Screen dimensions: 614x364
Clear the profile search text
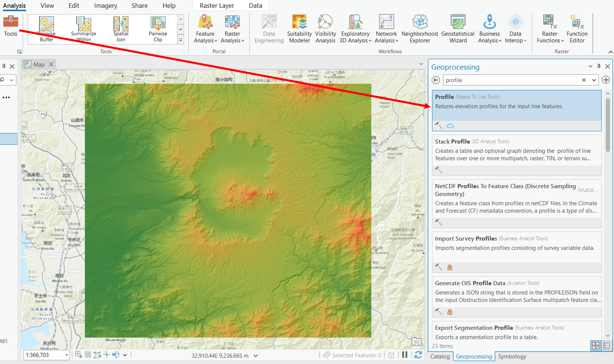pos(584,80)
